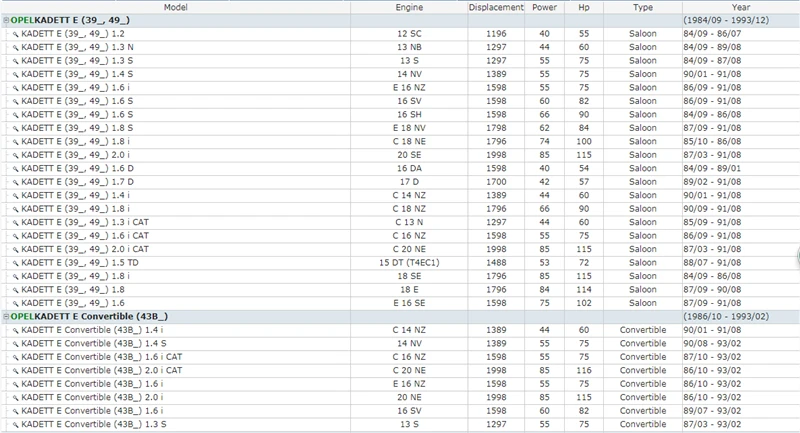Sort by the Engine column header
Viewport: 800px width, 433px height.
409,7
